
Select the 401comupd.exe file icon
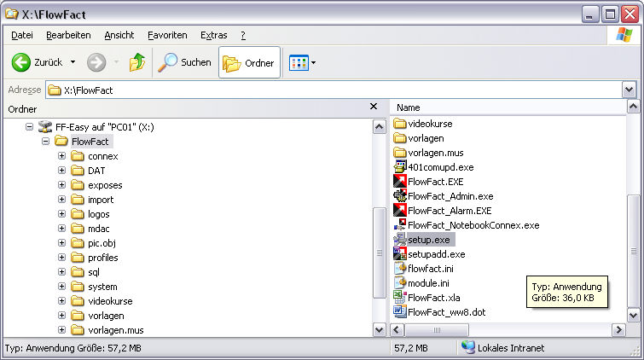[400, 167]
